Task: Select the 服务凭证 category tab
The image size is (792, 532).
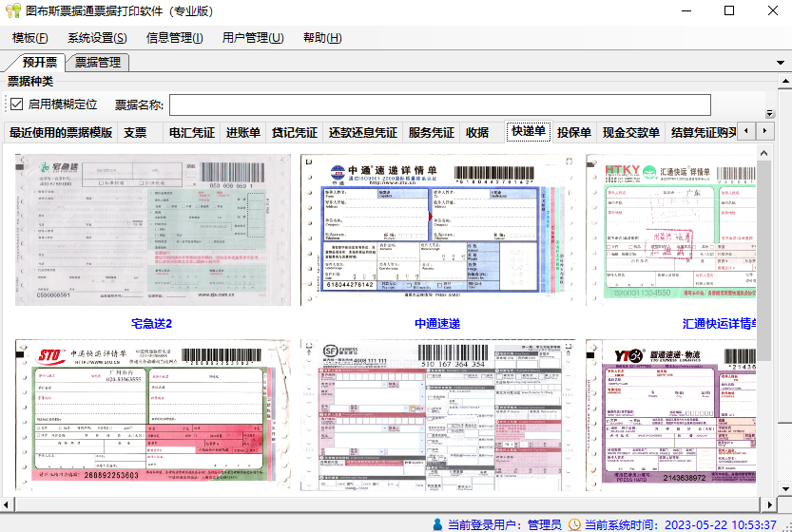Action: click(432, 133)
